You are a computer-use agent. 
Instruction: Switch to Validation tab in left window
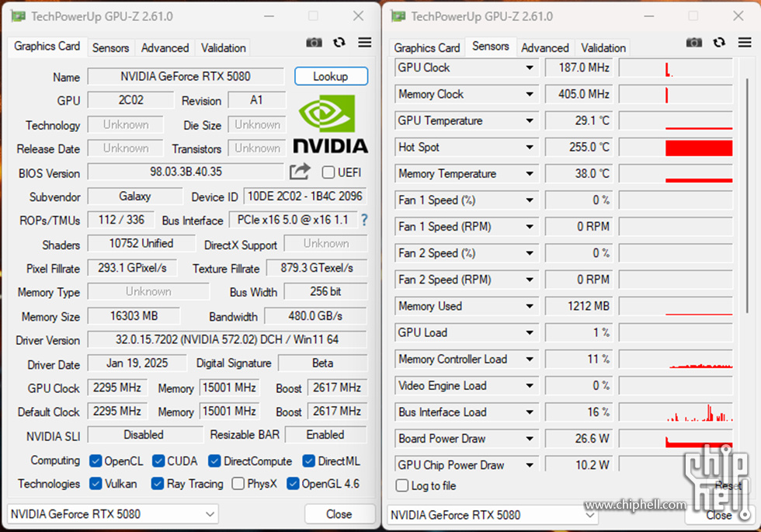[224, 47]
